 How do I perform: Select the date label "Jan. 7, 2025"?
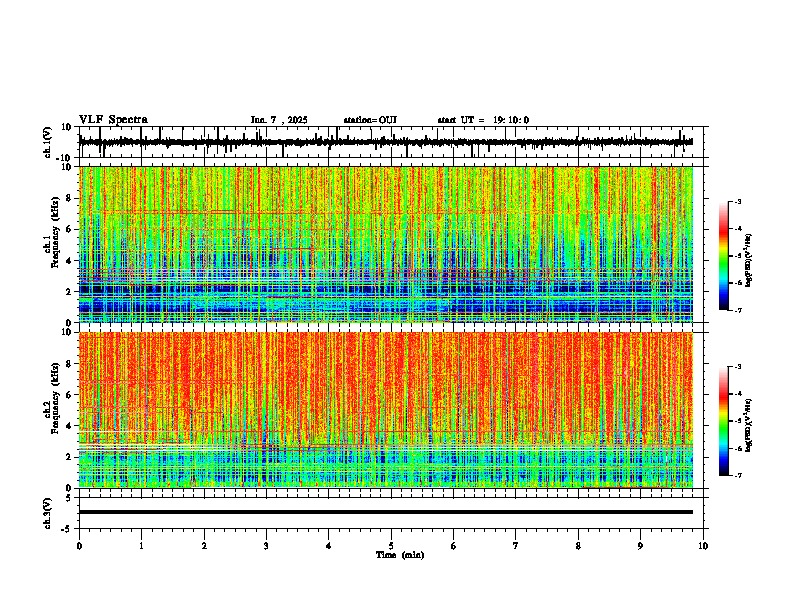279,120
